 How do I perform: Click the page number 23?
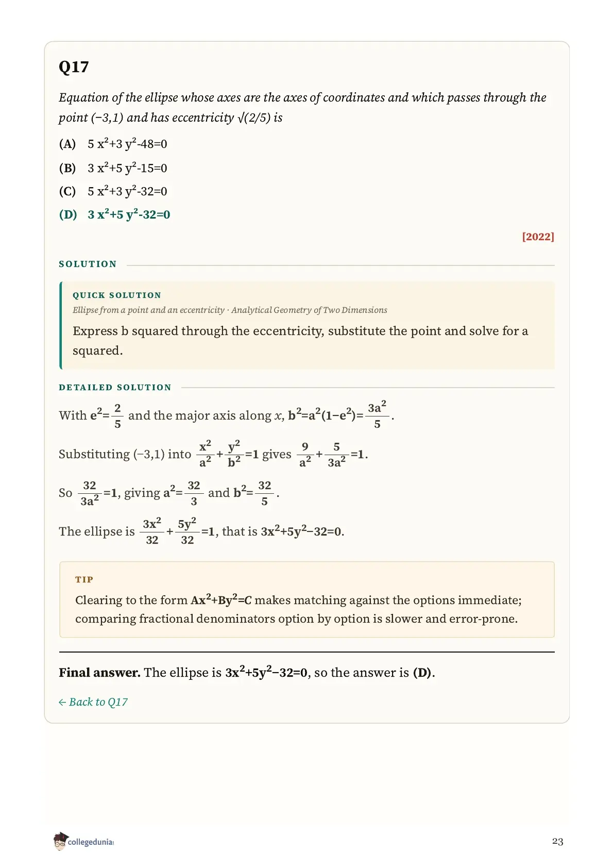point(557,842)
